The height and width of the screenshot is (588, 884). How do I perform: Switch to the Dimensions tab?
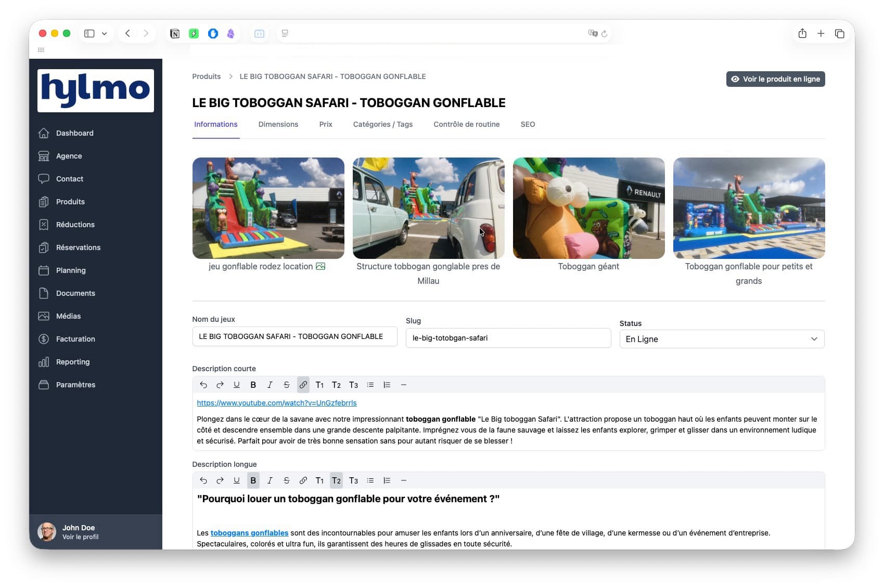(278, 124)
